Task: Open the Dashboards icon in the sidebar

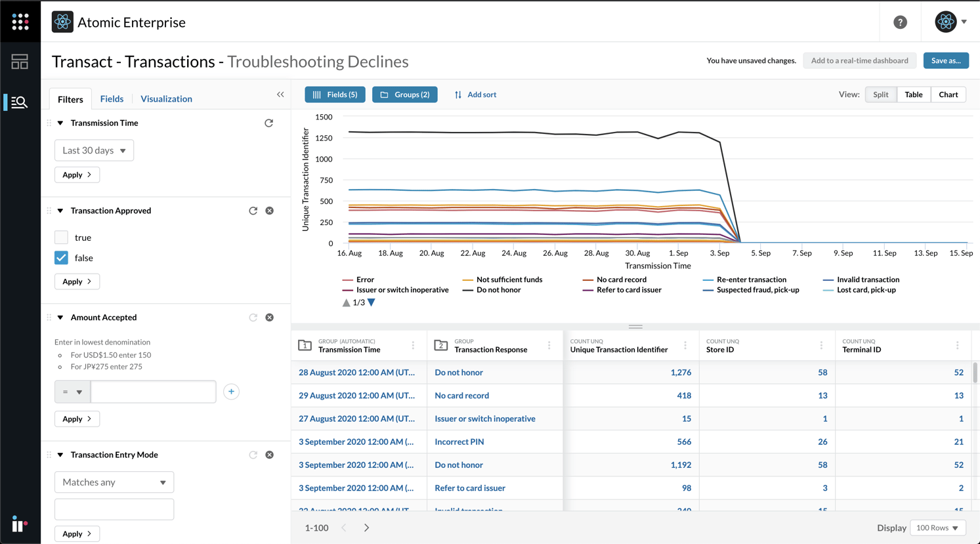Action: click(x=20, y=61)
